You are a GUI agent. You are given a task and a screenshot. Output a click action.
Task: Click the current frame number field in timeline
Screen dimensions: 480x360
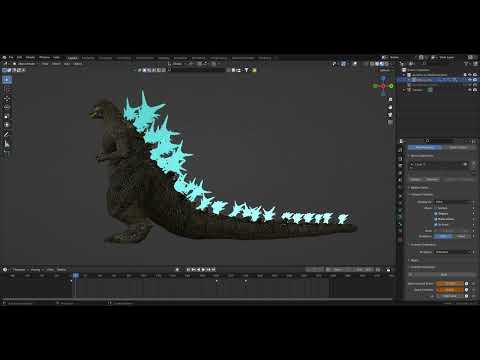pos(315,269)
